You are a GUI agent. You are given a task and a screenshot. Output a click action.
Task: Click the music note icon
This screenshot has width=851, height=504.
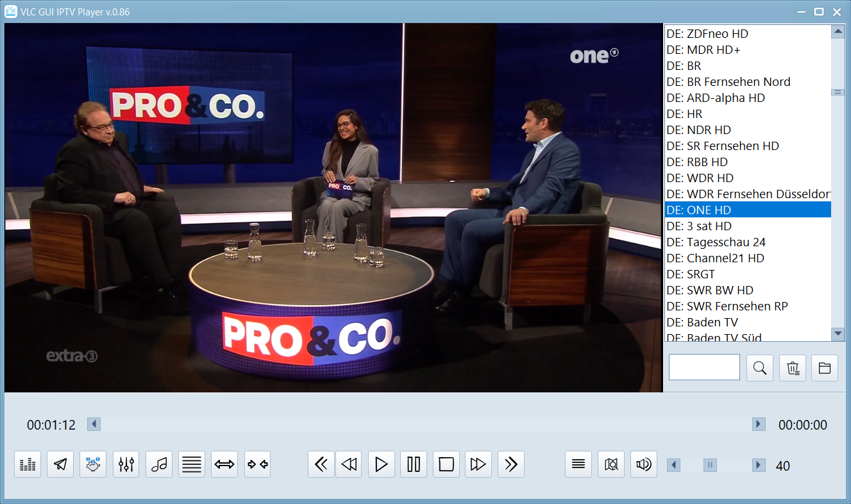[x=159, y=464]
